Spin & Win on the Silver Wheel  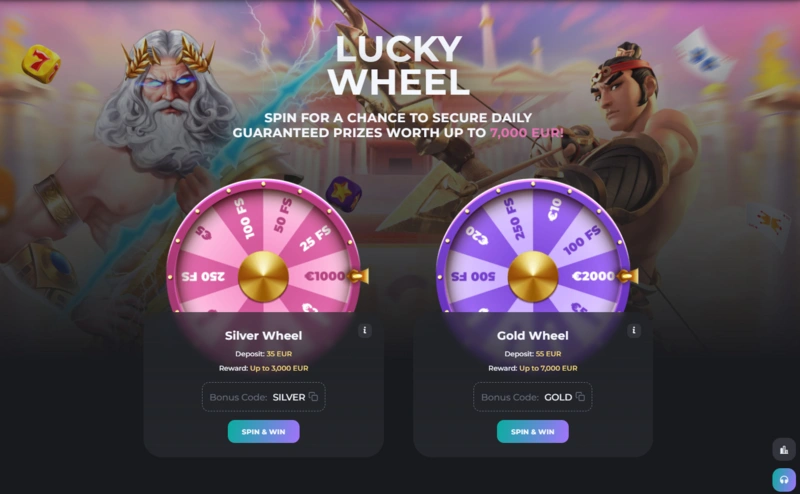(x=263, y=431)
